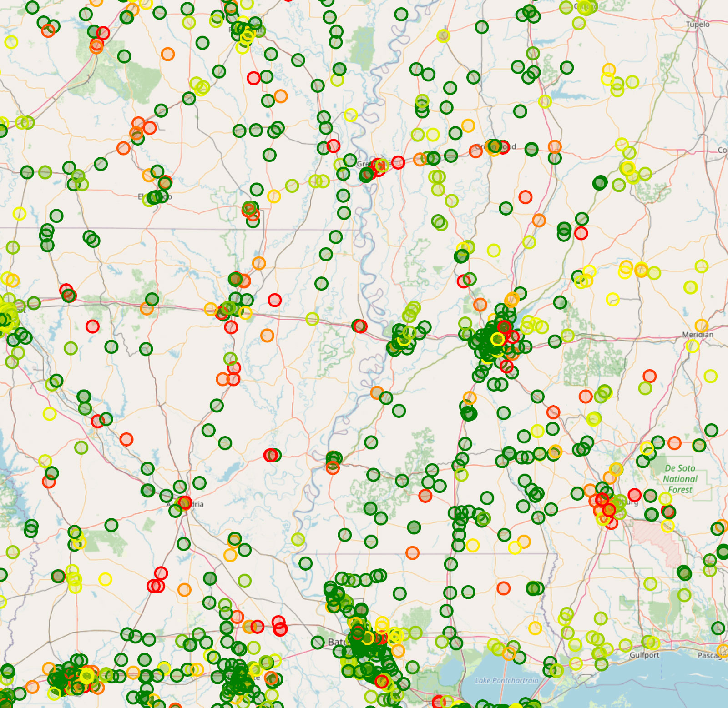The width and height of the screenshot is (728, 708).
Task: Click the orange marker just above Meridian label
Action: point(701,326)
